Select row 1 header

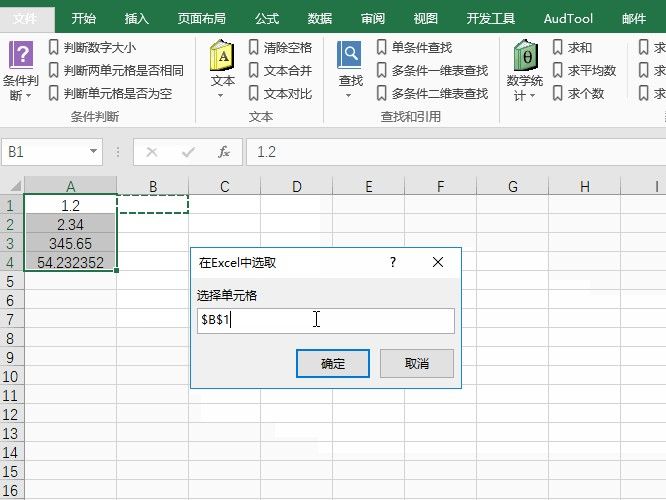tap(10, 206)
